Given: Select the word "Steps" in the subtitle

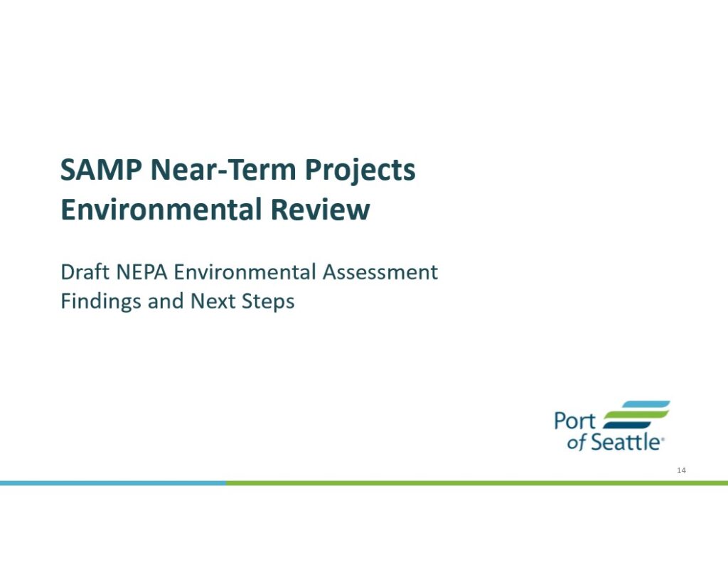Looking at the screenshot, I should pyautogui.click(x=271, y=301).
